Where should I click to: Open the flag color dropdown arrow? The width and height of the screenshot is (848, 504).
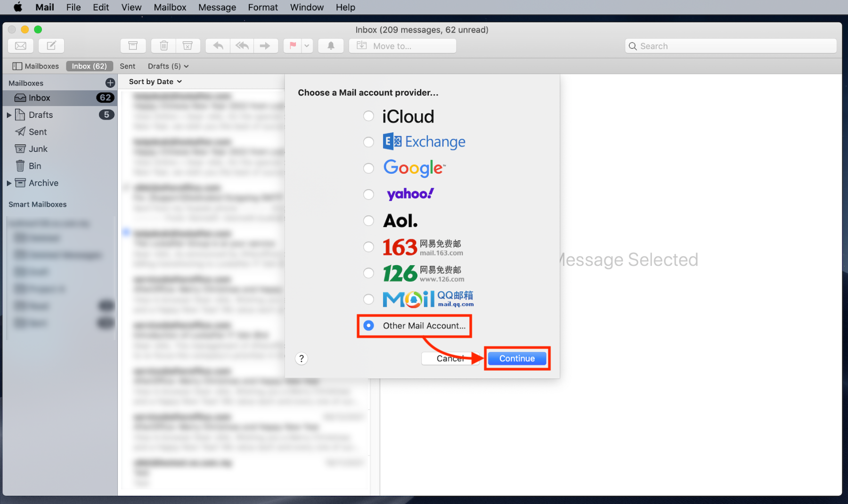[x=307, y=46]
